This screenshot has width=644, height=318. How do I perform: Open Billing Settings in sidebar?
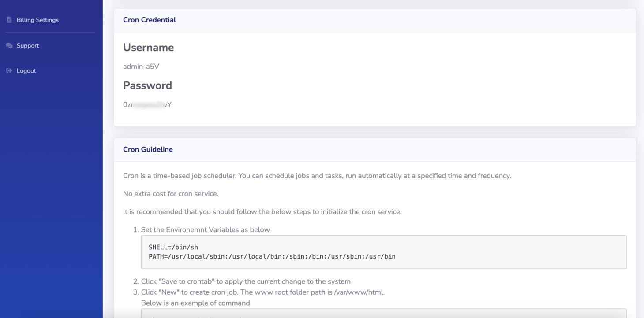pos(37,20)
